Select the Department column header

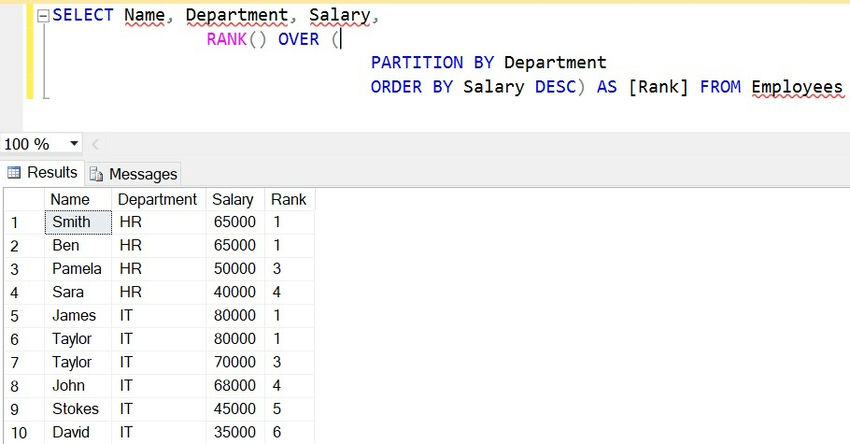[x=158, y=200]
